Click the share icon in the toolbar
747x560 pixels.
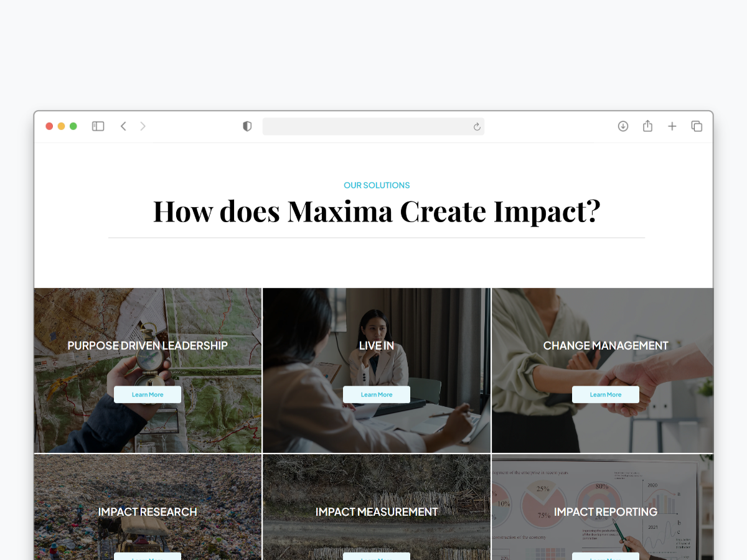(647, 126)
